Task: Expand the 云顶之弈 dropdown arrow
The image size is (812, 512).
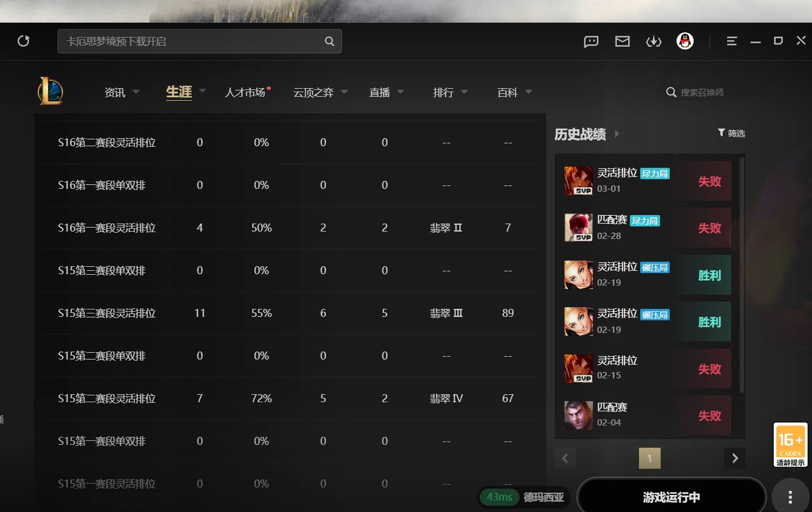Action: coord(344,92)
